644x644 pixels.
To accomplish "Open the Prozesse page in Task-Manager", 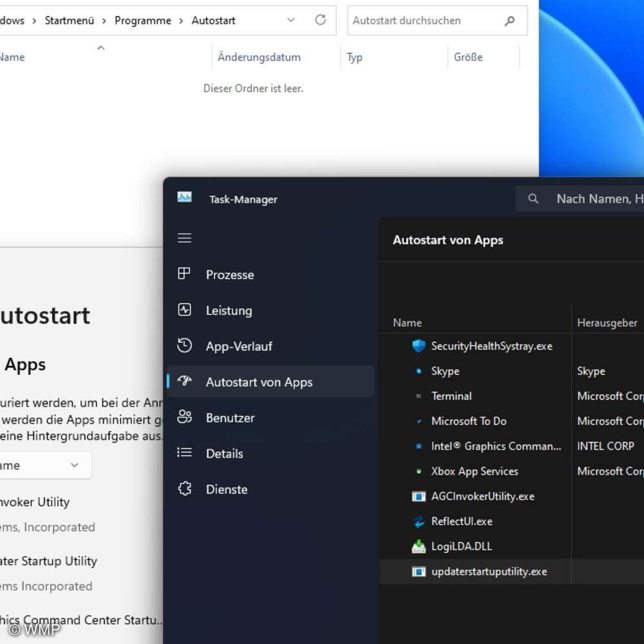I will pyautogui.click(x=230, y=274).
